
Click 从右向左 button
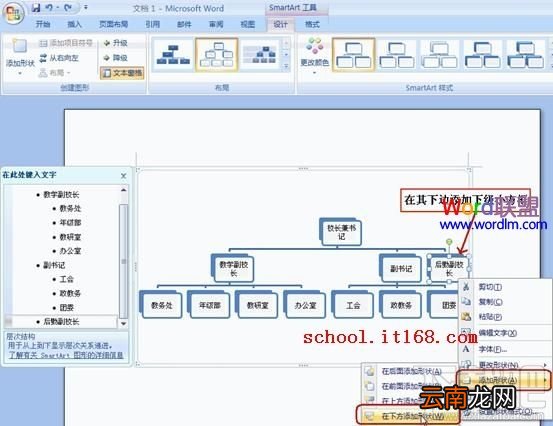coord(59,58)
